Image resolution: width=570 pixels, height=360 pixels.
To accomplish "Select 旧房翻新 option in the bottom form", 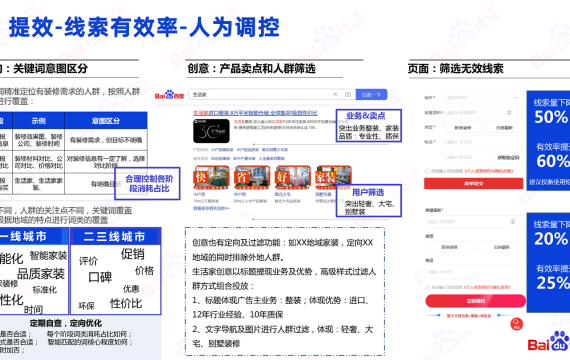I will coord(501,247).
